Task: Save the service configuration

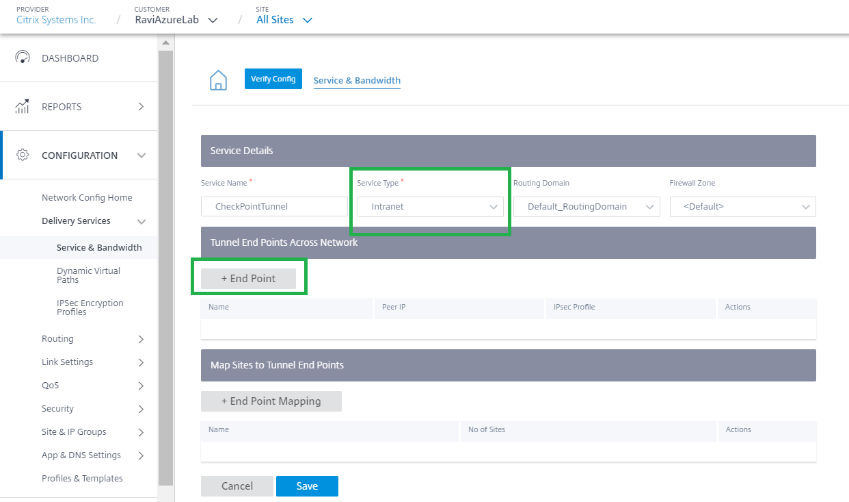Action: coord(307,486)
